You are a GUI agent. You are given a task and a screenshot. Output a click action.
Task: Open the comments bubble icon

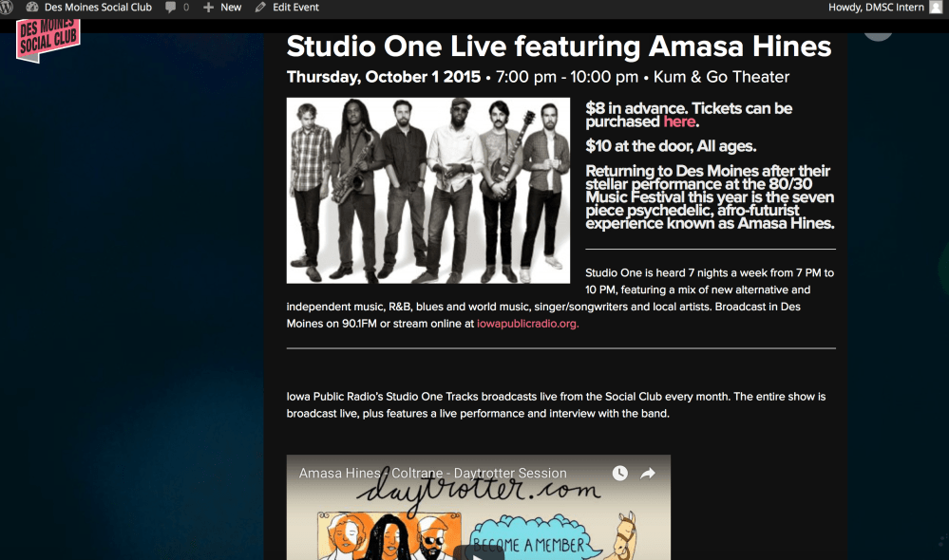(171, 8)
